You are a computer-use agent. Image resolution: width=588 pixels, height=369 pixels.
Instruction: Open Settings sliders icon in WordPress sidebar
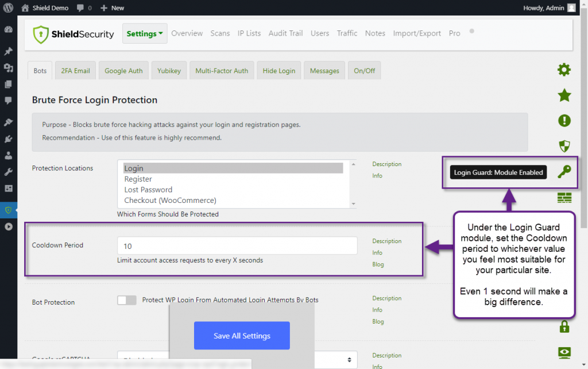tap(8, 189)
